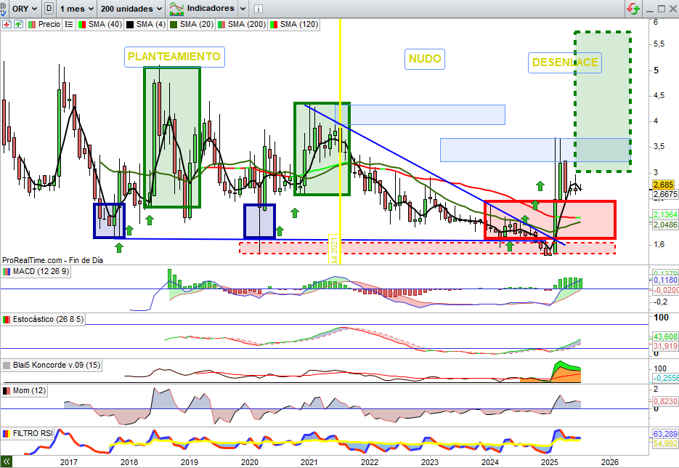The height and width of the screenshot is (468, 679).
Task: Open the SMA (120) label settings
Action: pyautogui.click(x=299, y=25)
